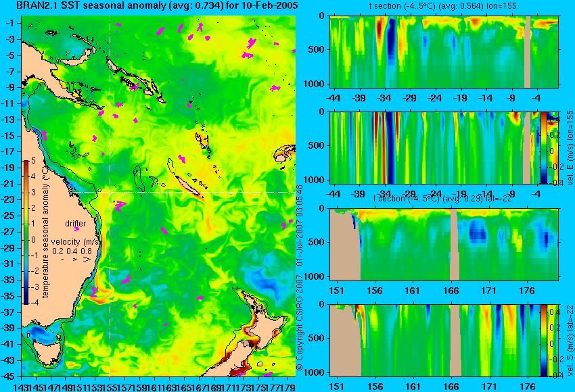The image size is (575, 392).
Task: Open the southward velocity section panel at lat=-22
Action: pyautogui.click(x=435, y=341)
